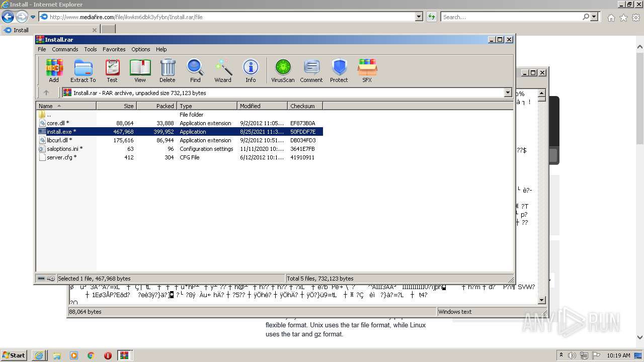The height and width of the screenshot is (362, 644).
Task: Expand the archive path dropdown
Action: point(508,93)
